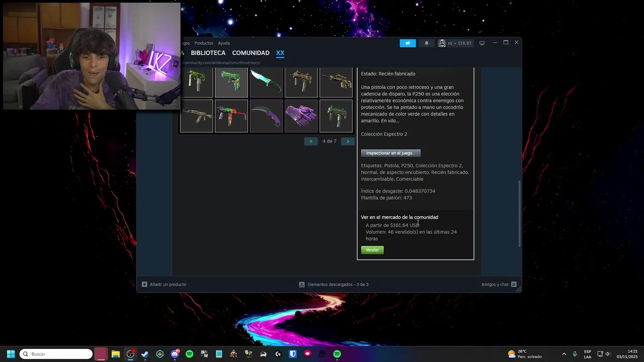
Task: Click Añadir un producto
Action: pyautogui.click(x=164, y=285)
